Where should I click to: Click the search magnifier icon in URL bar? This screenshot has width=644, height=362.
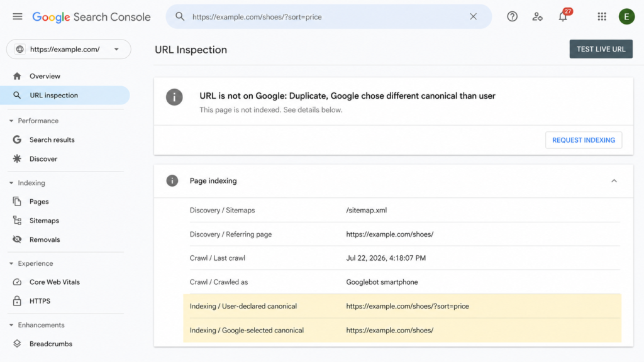[x=180, y=16]
